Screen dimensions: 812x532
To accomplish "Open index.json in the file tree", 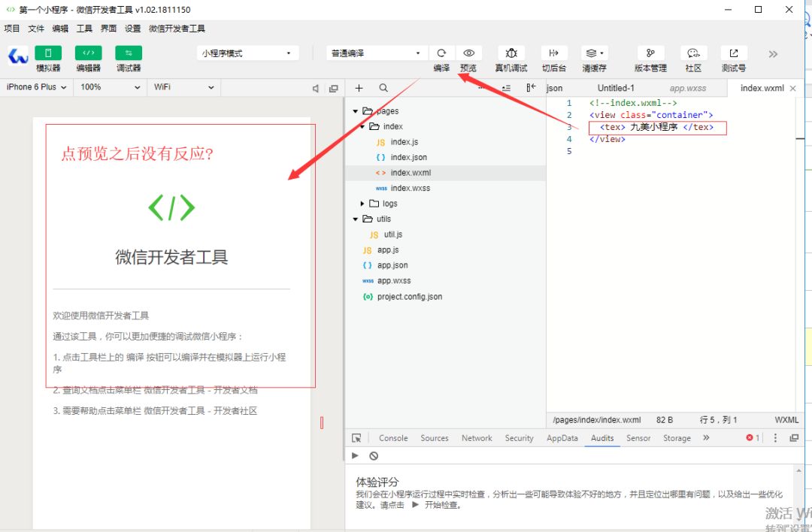I will tap(408, 157).
